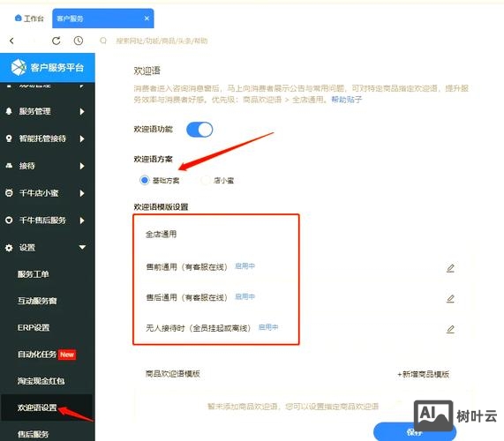Select 设置 in the sidebar
Image resolution: width=504 pixels, height=441 pixels.
click(x=27, y=248)
